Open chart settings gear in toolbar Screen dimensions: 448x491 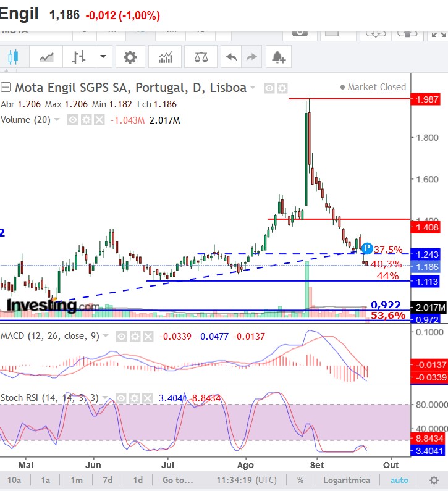point(130,57)
